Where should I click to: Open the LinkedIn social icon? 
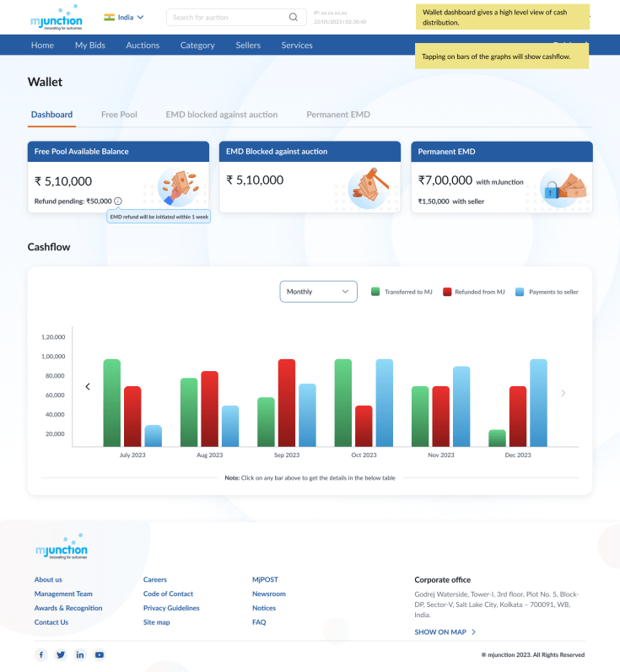pos(80,654)
